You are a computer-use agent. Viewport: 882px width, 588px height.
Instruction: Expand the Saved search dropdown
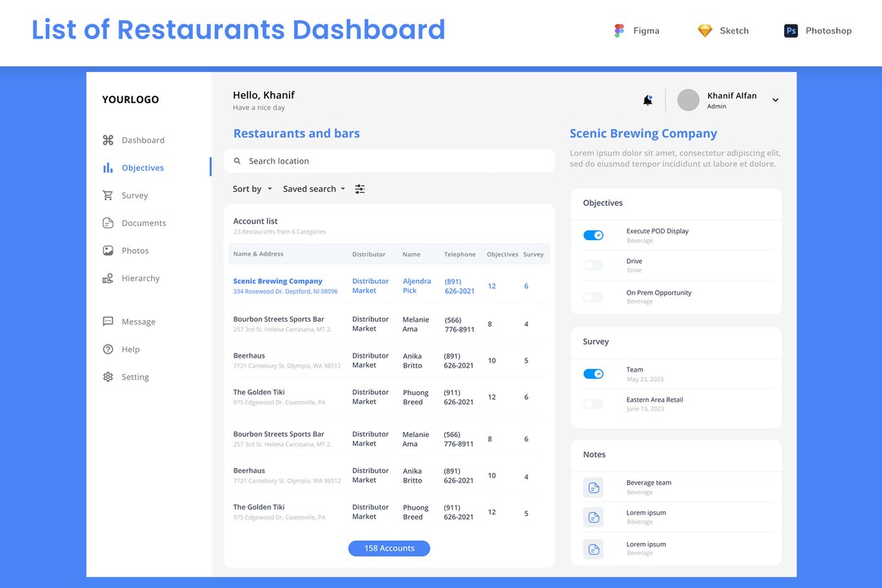(313, 189)
